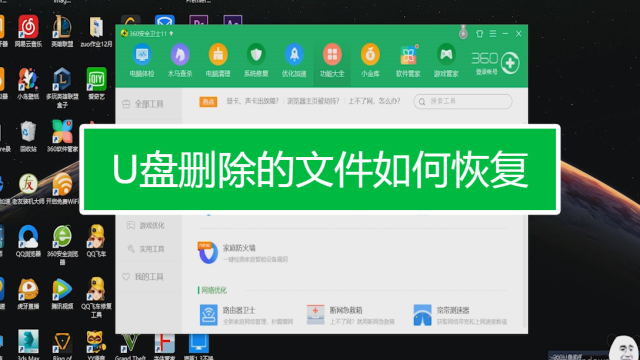
Task: Select the 腾讯视频 desktop icon
Action: (x=62, y=293)
